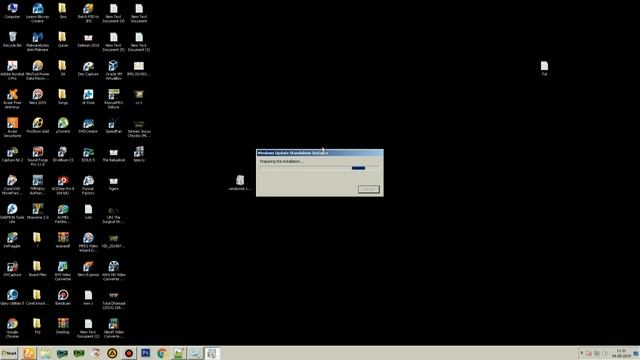Select Avast Free Antivirus shortcut
Image resolution: width=640 pixels, height=360 pixels.
pos(12,99)
